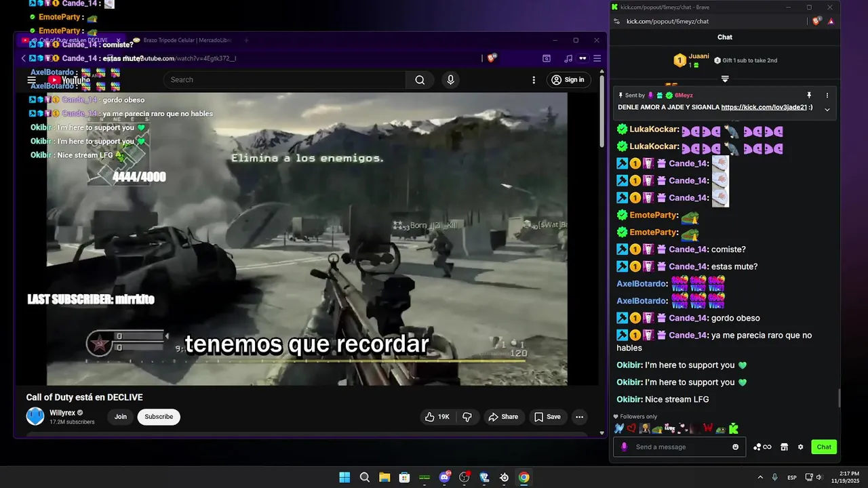Click the Call of Duty video player
The image size is (868, 488).
307,239
